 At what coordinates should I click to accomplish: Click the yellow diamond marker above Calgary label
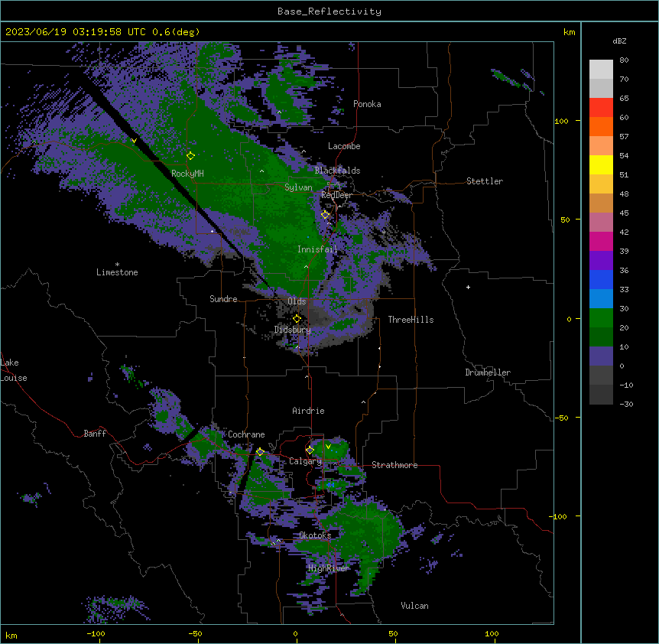(x=310, y=450)
